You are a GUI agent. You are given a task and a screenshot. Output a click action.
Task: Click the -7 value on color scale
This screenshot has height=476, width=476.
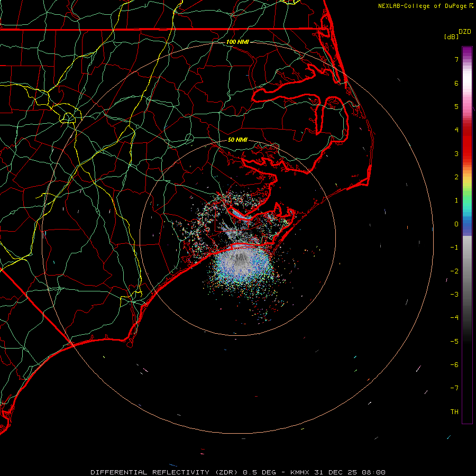(454, 388)
